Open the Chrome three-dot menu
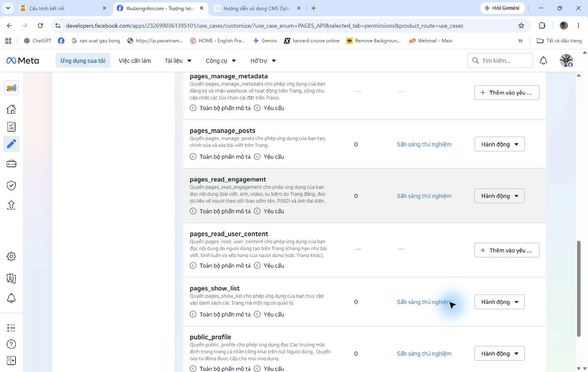Viewport: 588px width, 372px height. click(x=578, y=26)
